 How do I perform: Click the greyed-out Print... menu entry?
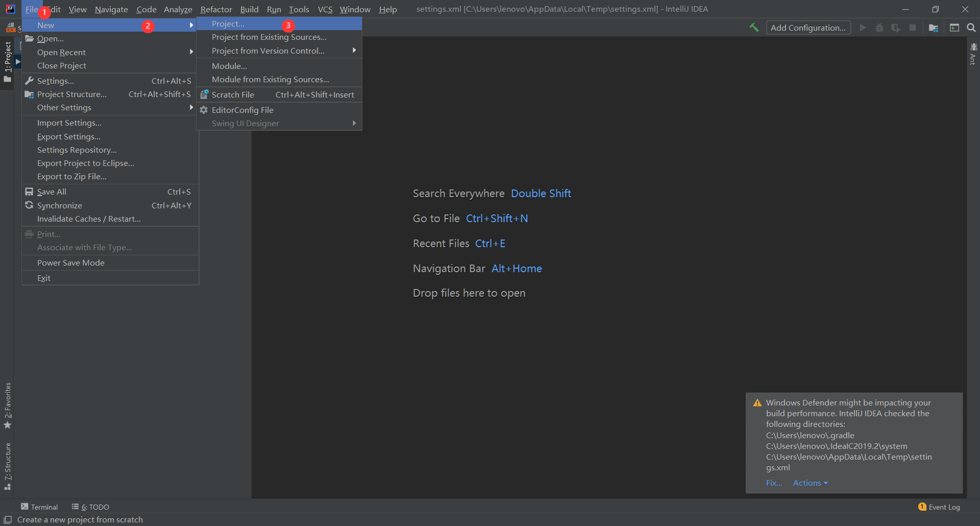tap(110, 234)
